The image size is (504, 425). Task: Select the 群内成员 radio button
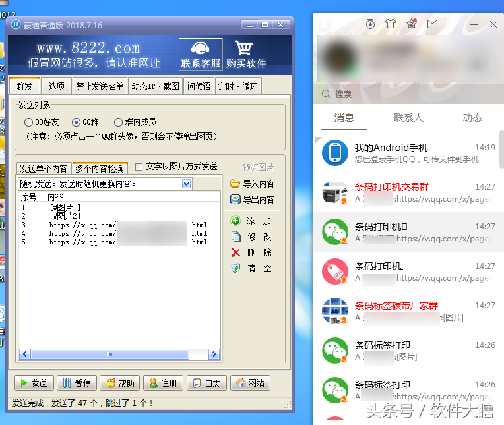118,123
